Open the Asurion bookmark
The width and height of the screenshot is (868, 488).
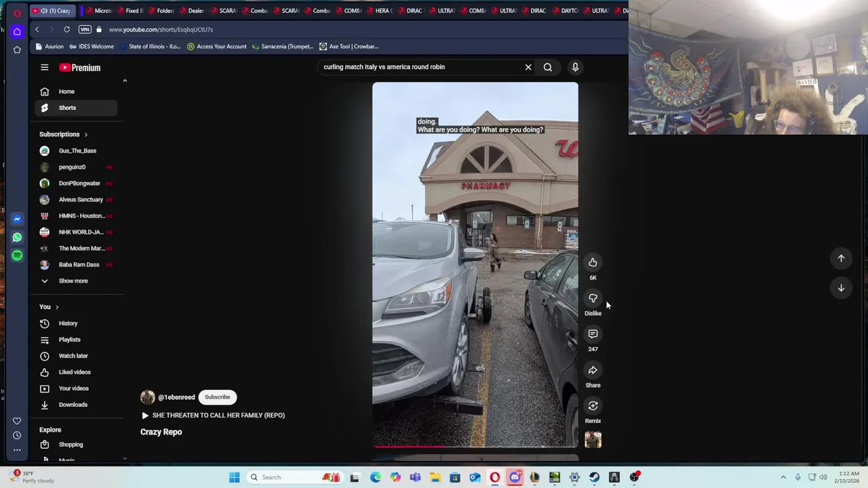[50, 47]
